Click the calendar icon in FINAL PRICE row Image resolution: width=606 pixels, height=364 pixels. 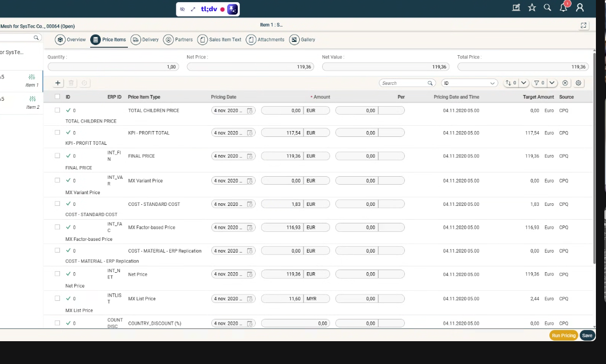249,157
